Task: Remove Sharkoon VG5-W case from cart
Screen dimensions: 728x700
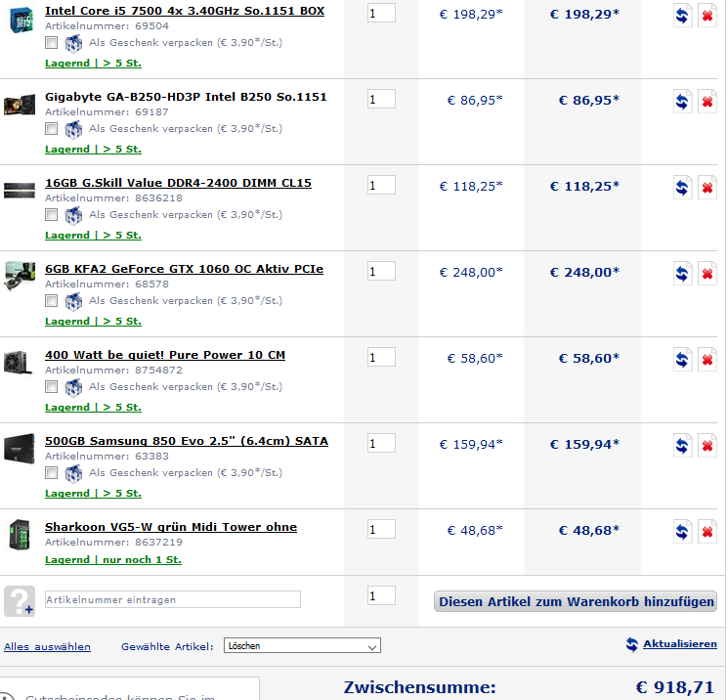Action: point(707,532)
